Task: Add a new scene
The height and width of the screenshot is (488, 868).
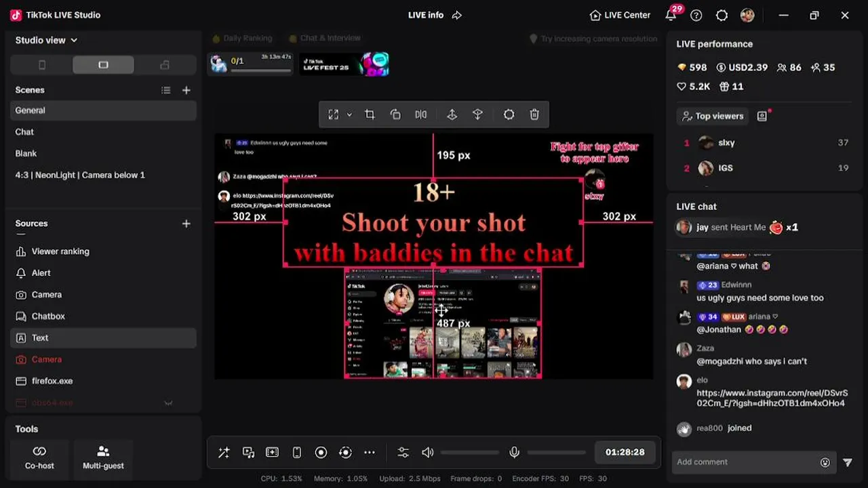Action: click(x=186, y=90)
